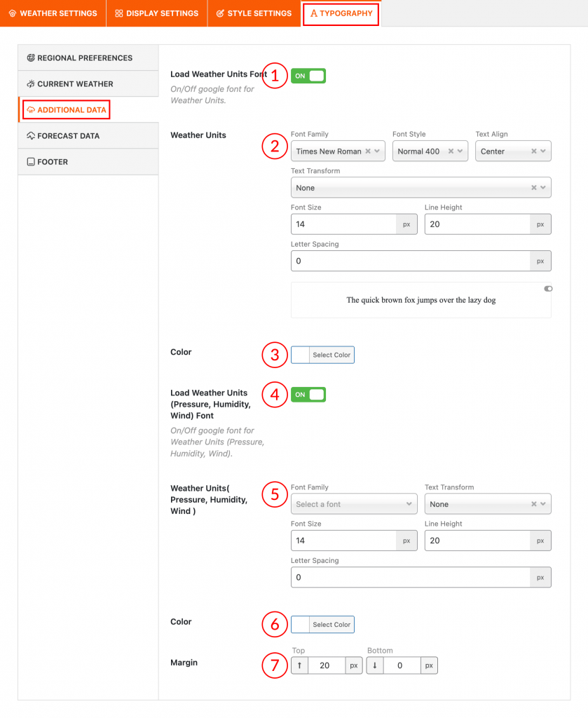Click the Display Settings grid icon

(x=119, y=13)
